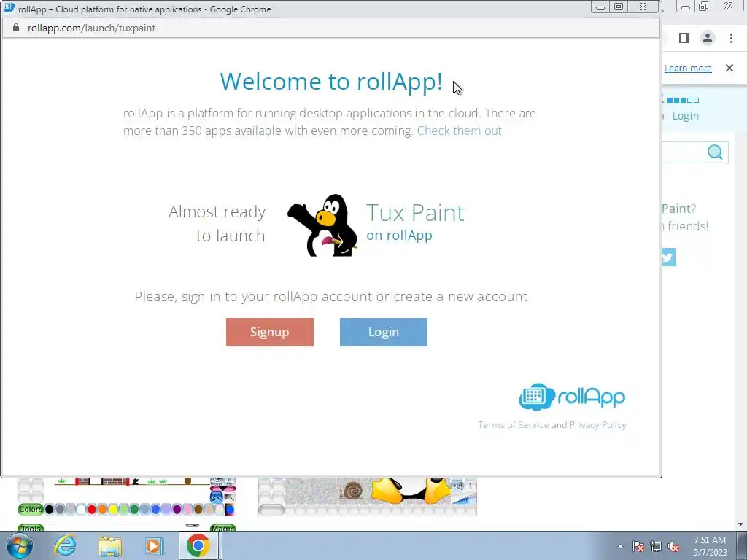Restore down the background Chrome window
The height and width of the screenshot is (560, 747).
tap(704, 6)
